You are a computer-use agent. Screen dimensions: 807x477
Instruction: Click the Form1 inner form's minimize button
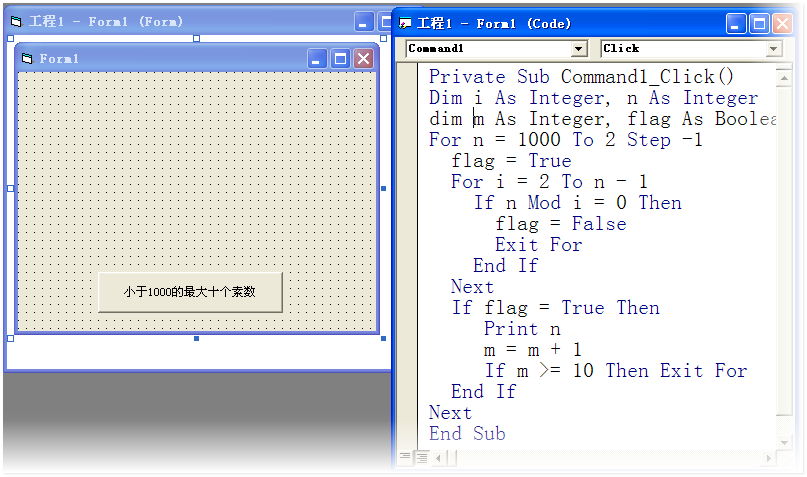pos(316,59)
